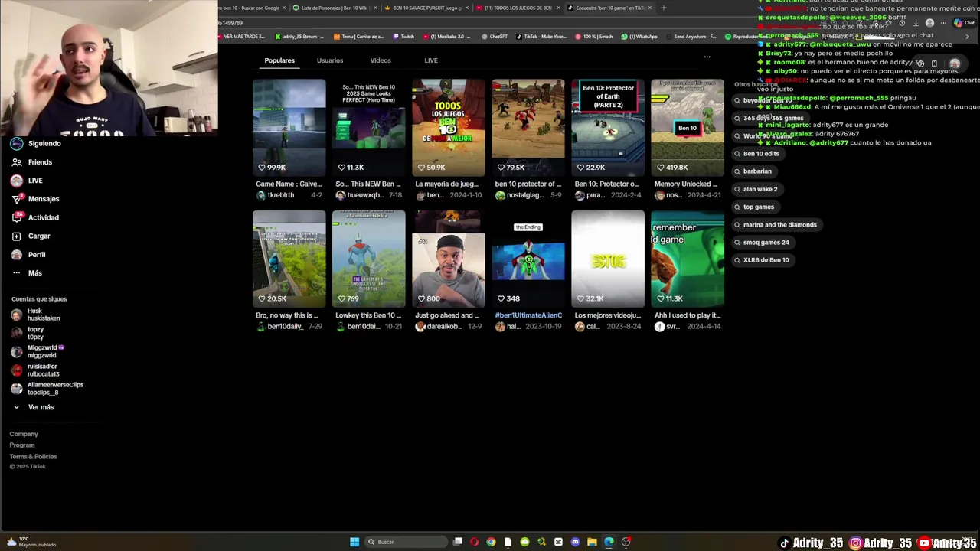This screenshot has width=980, height=551.
Task: Open the Más three-dots icon
Action: tap(17, 273)
